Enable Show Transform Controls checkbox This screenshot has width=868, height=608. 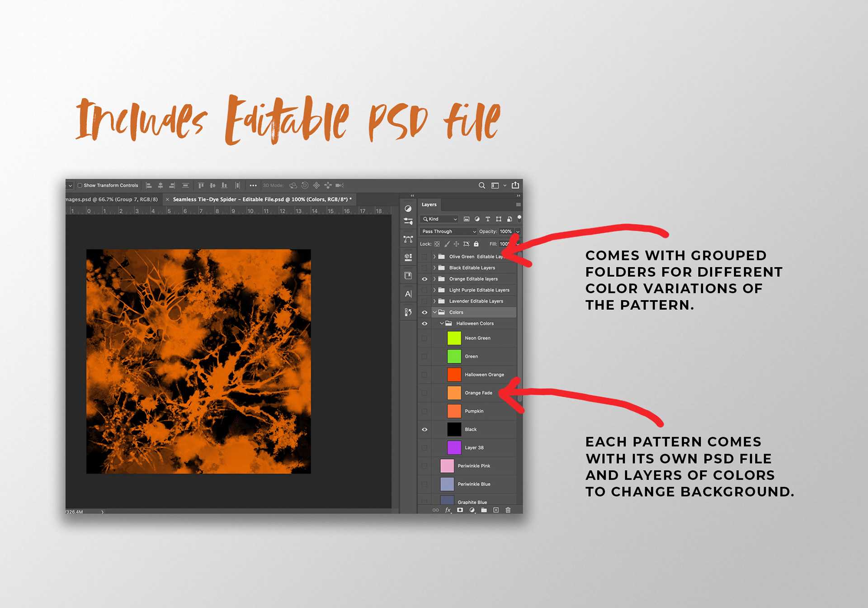(80, 185)
